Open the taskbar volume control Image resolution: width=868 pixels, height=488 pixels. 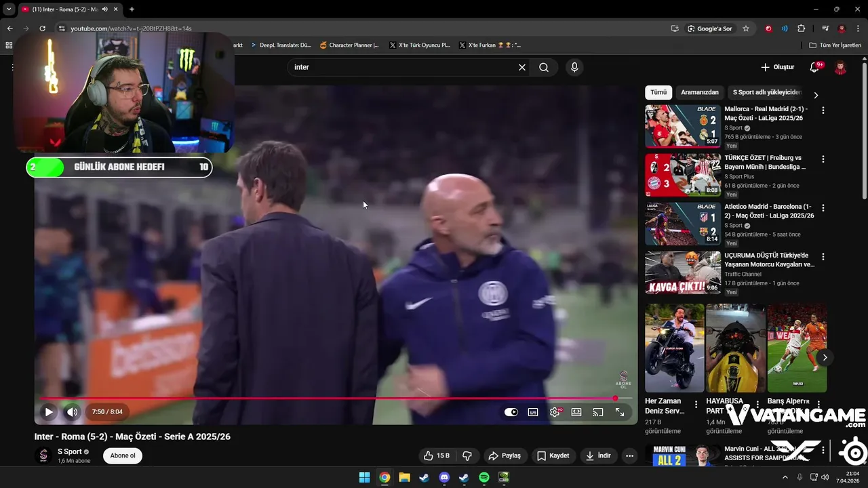click(825, 477)
